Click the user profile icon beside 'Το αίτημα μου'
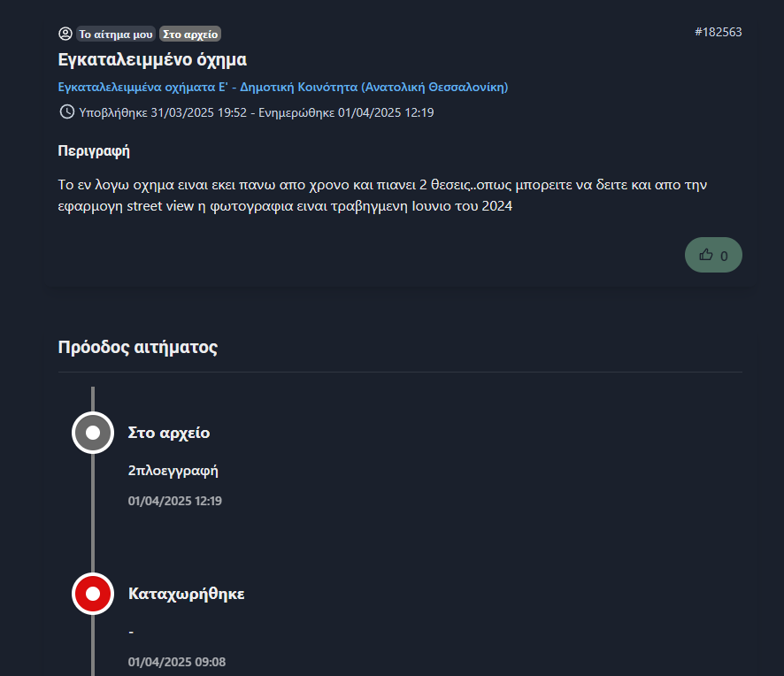784x676 pixels. (65, 34)
